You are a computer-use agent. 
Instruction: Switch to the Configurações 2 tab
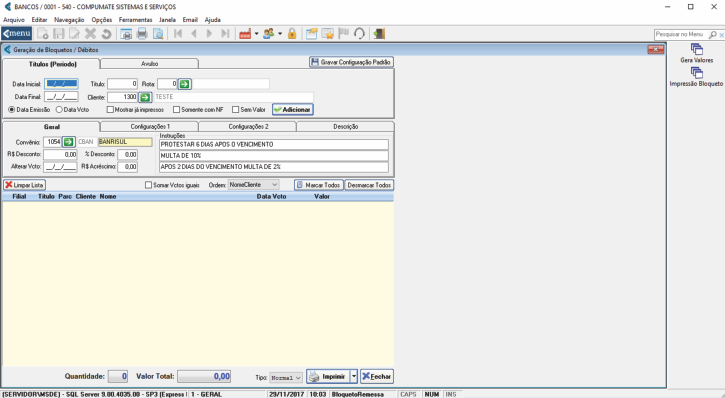pos(248,126)
